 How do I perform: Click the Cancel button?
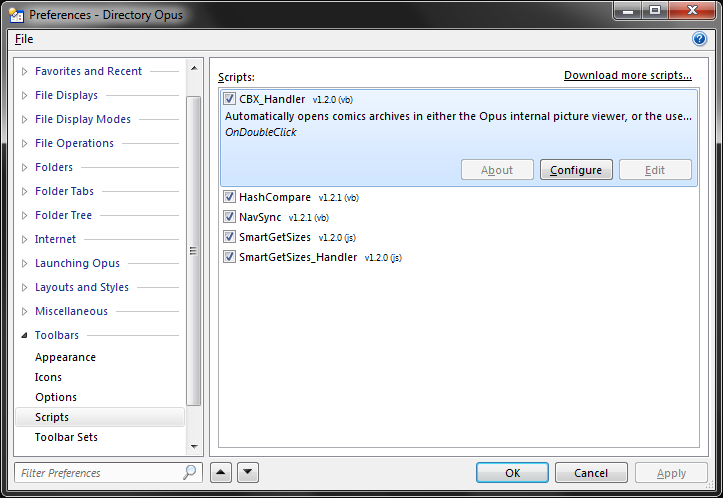coord(591,473)
